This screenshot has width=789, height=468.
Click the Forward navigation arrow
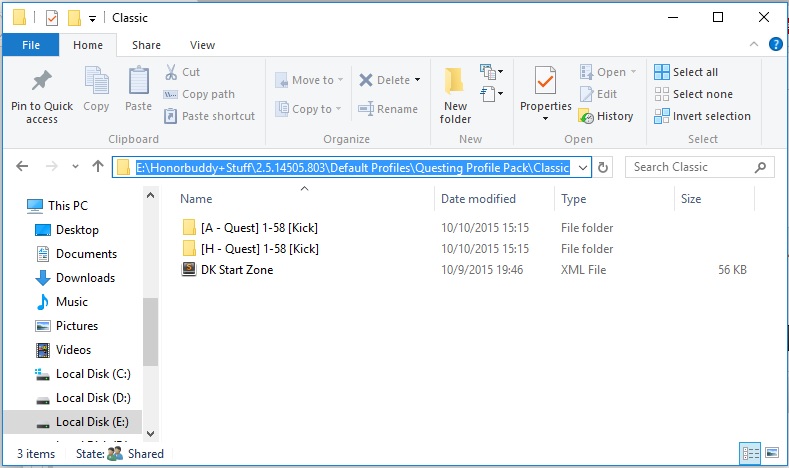51,166
